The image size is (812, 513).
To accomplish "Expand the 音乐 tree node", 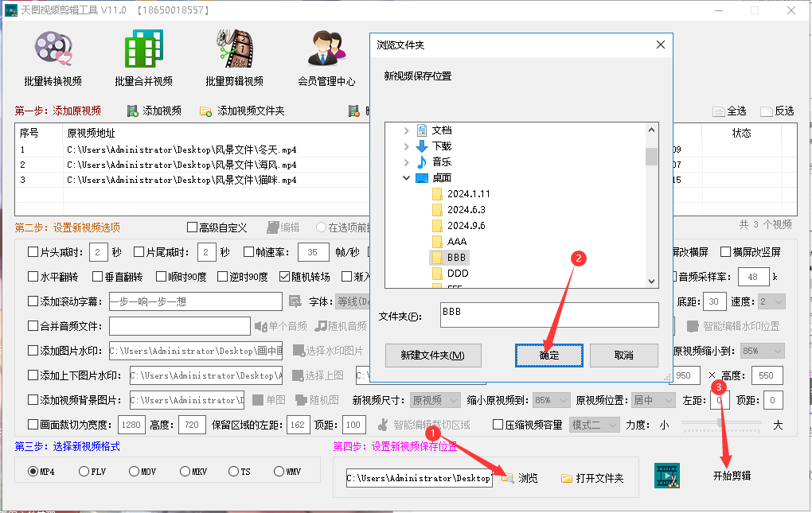I will 407,162.
